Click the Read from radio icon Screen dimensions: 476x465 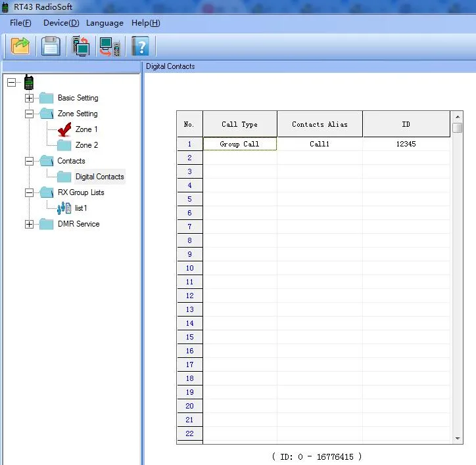pos(81,46)
